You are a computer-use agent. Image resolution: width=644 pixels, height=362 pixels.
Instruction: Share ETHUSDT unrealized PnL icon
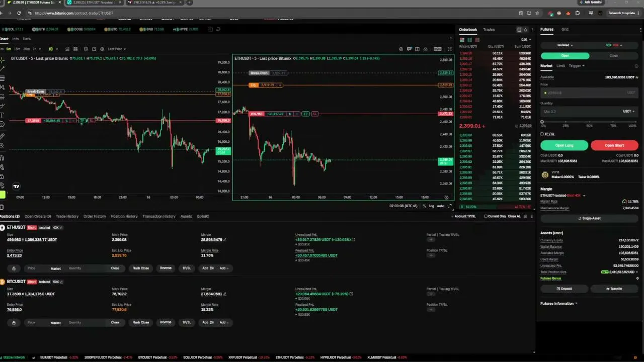353,240
